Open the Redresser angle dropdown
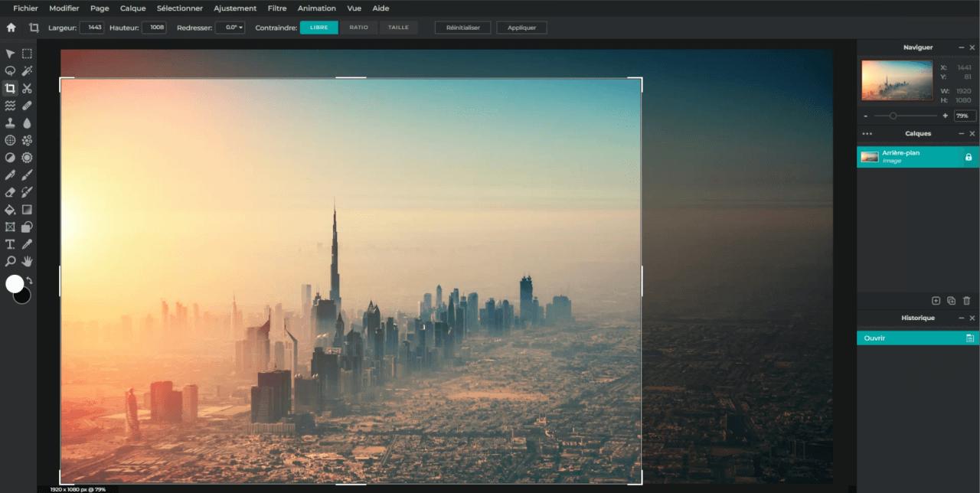Image resolution: width=980 pixels, height=493 pixels. (230, 28)
